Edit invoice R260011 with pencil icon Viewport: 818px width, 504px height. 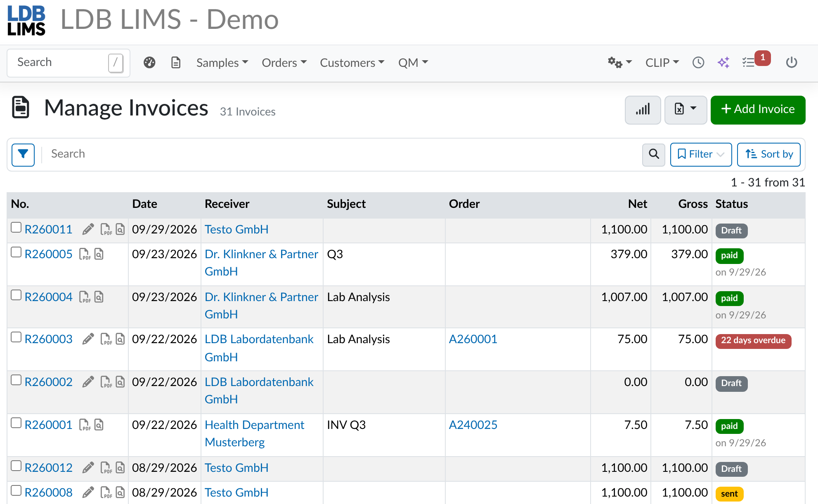point(88,229)
